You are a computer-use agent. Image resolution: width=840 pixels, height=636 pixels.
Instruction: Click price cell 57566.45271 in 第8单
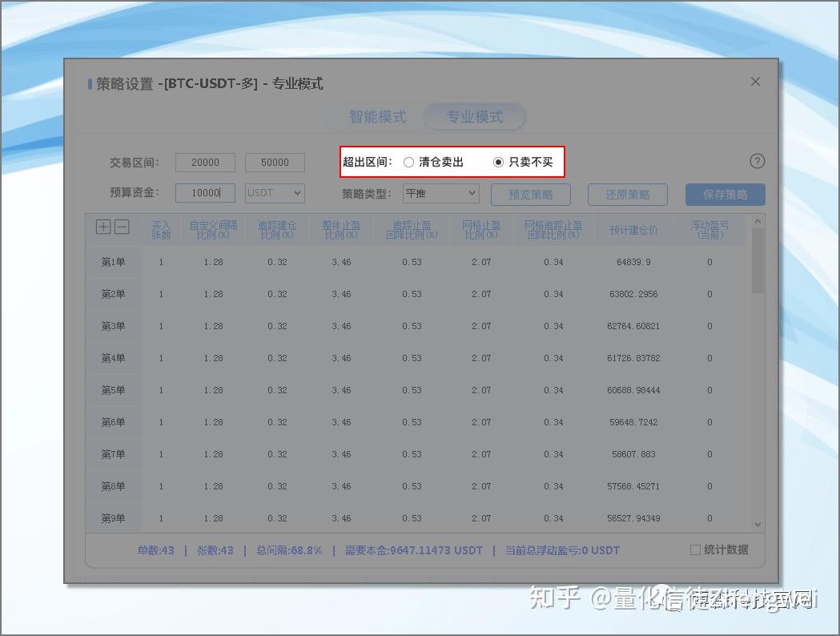[633, 486]
